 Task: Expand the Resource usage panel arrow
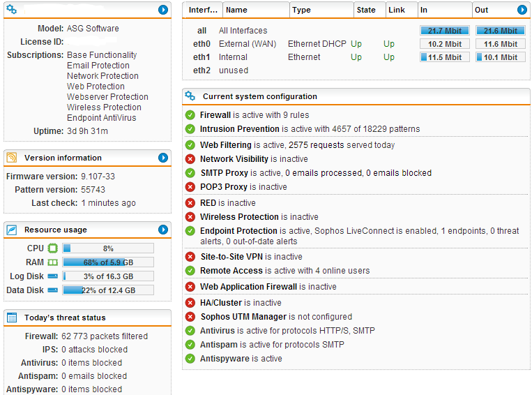[x=163, y=230]
